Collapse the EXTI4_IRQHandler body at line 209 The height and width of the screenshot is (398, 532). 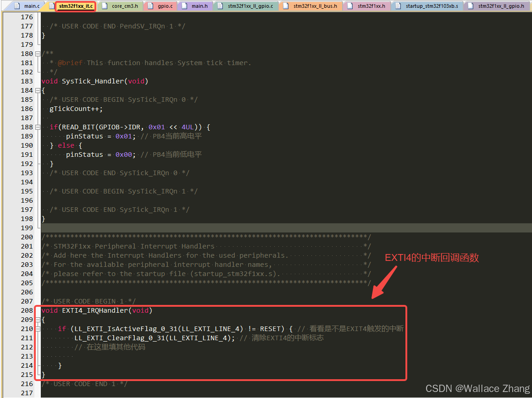[x=38, y=320]
